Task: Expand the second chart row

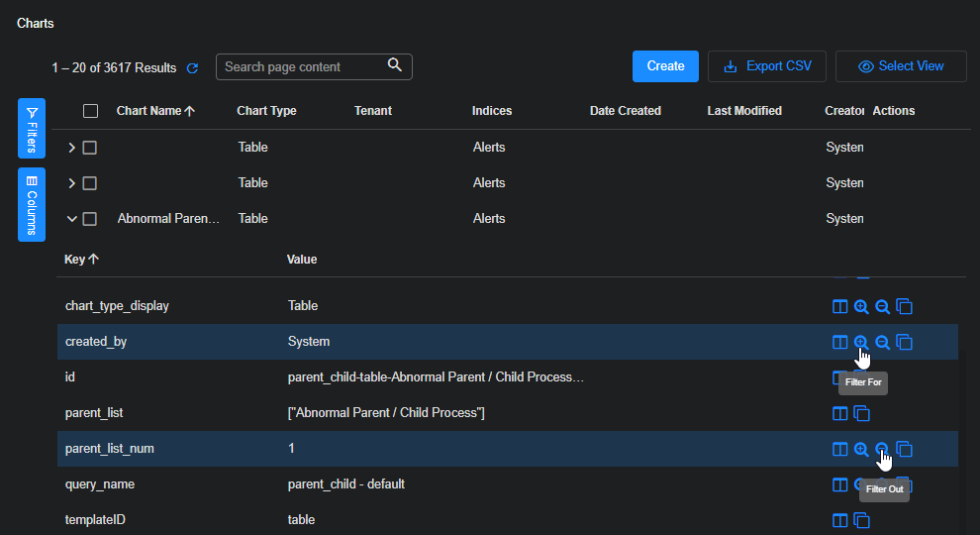Action: pyautogui.click(x=71, y=183)
